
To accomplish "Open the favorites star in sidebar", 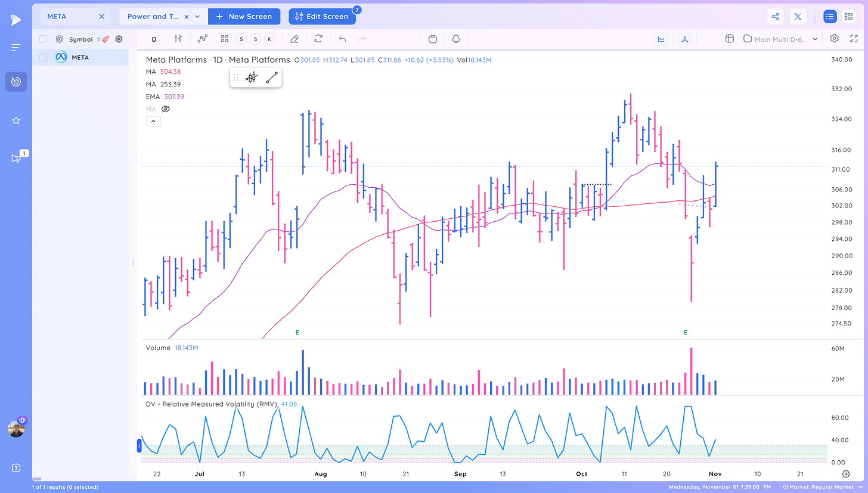I will pos(16,120).
